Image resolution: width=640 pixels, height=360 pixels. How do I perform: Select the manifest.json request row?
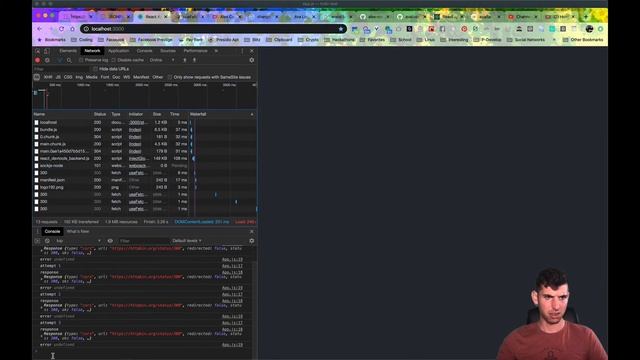[x=144, y=180]
